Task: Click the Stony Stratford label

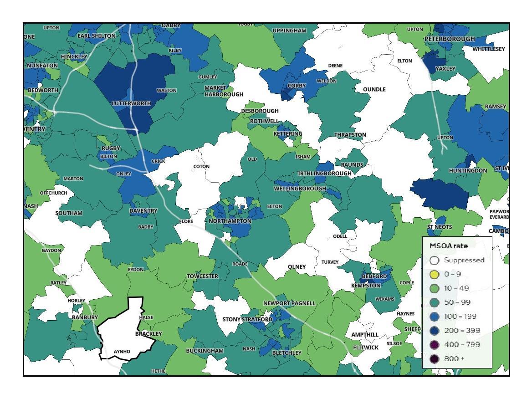Action: (247, 319)
